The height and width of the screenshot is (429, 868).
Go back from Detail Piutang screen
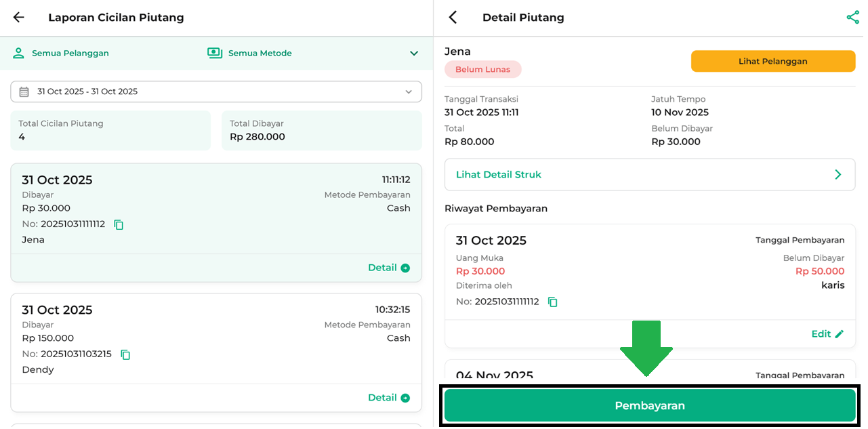pos(453,18)
